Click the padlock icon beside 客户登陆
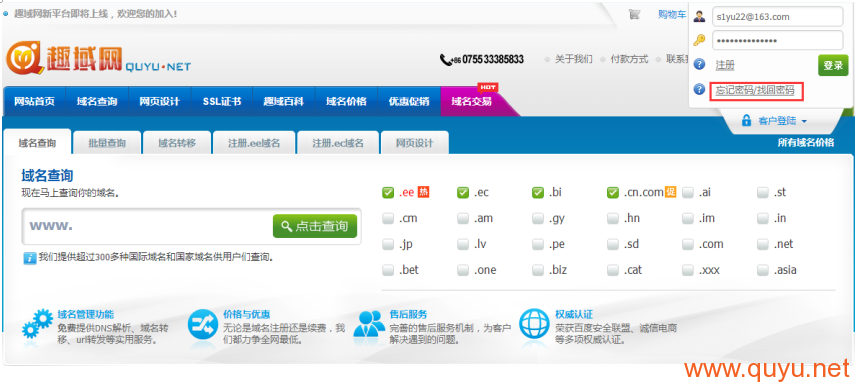The image size is (860, 387). pos(746,121)
